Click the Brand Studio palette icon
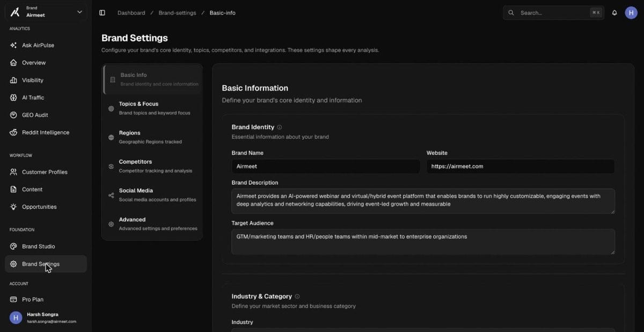Image resolution: width=644 pixels, height=332 pixels. (13, 247)
